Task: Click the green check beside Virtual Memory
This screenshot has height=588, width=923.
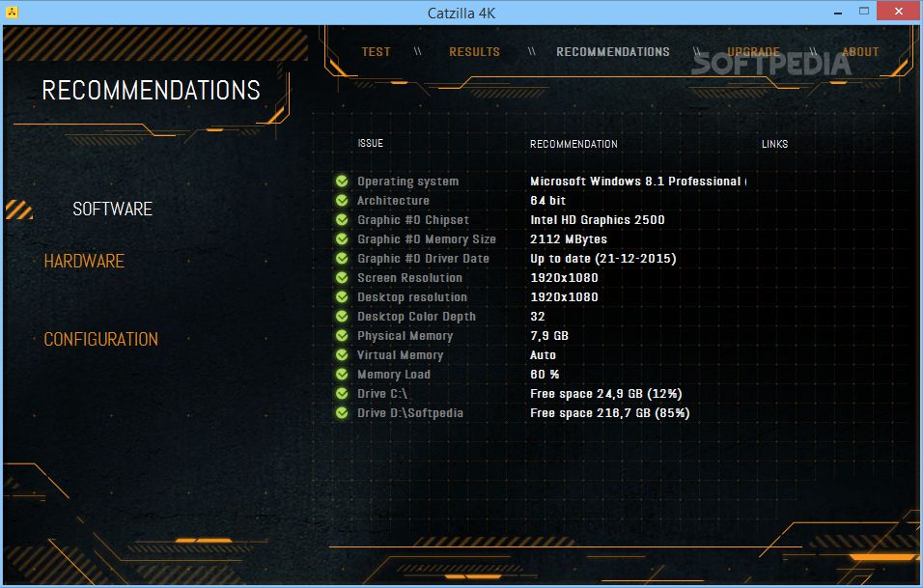Action: point(342,355)
